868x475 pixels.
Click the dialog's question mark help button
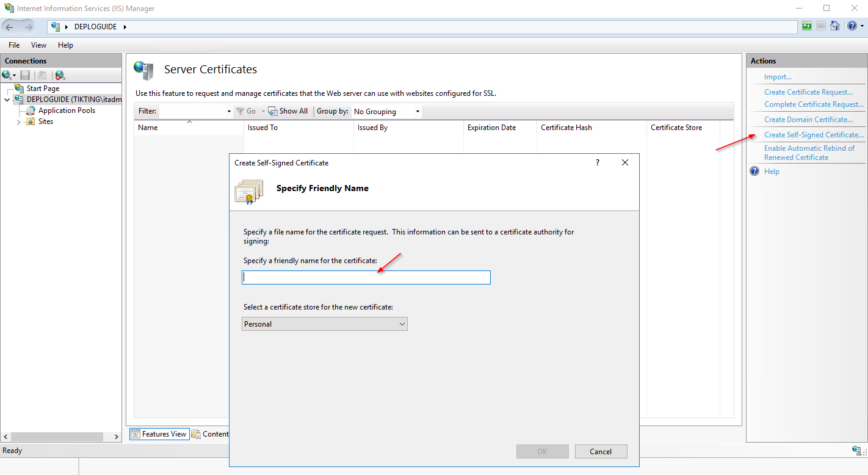(598, 162)
